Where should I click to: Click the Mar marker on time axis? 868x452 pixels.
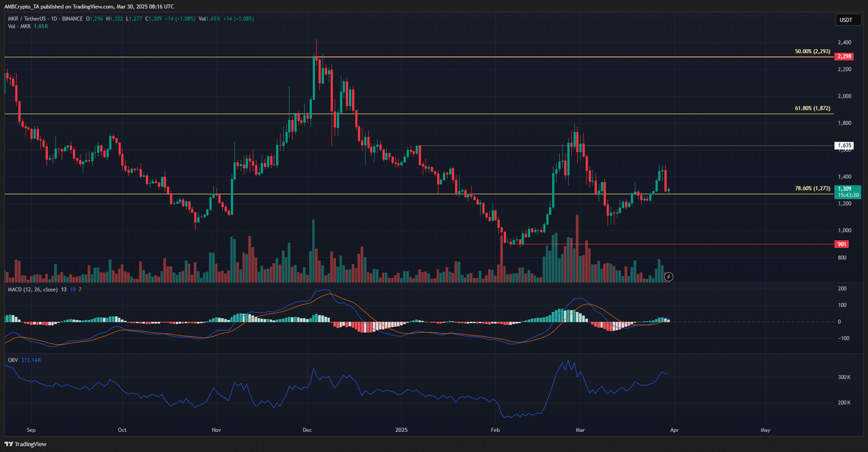tap(580, 430)
